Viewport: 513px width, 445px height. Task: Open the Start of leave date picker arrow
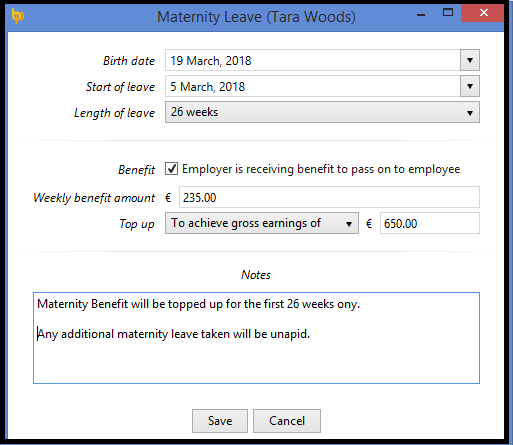(x=470, y=86)
